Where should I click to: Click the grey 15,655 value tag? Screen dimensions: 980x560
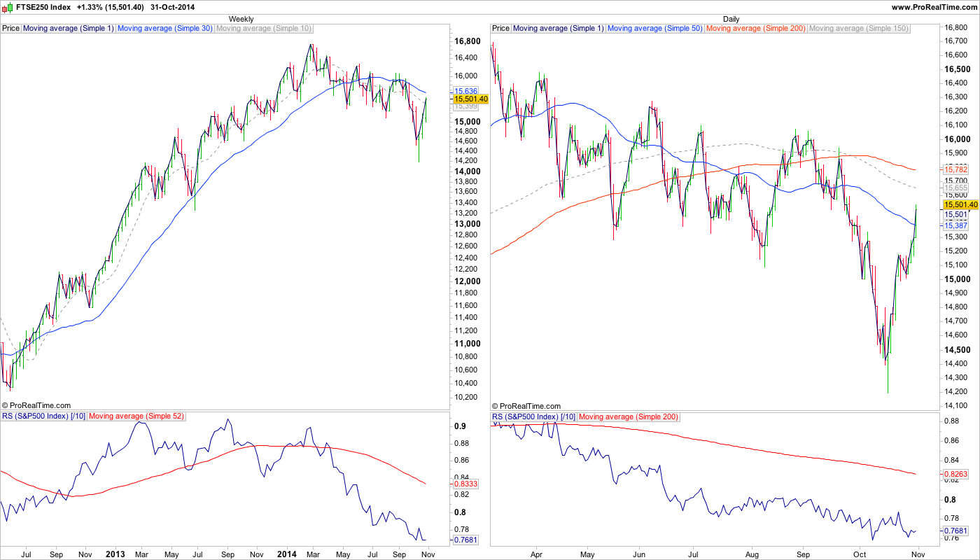click(x=955, y=188)
